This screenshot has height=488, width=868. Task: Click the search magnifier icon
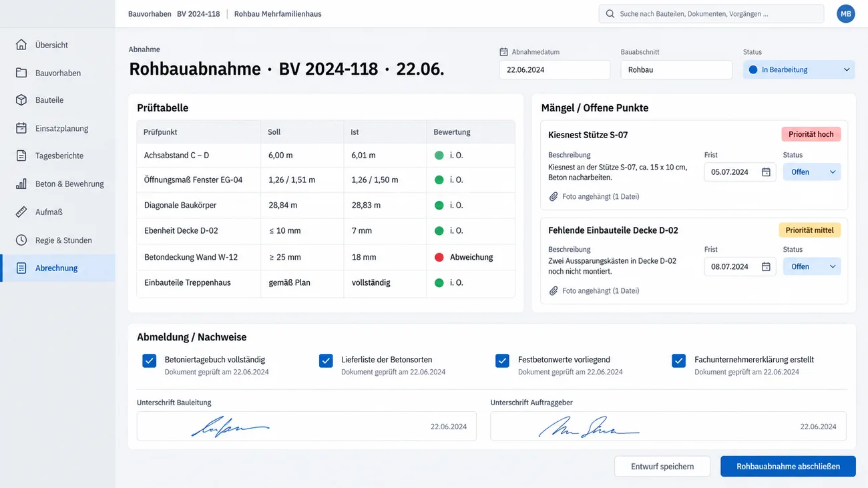[610, 13]
